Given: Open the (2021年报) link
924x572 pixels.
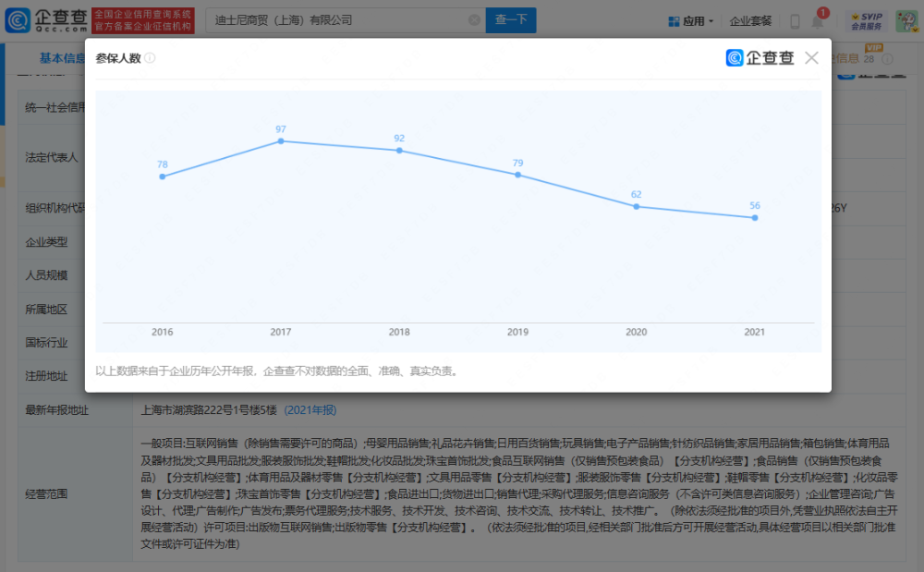Looking at the screenshot, I should click(x=310, y=410).
